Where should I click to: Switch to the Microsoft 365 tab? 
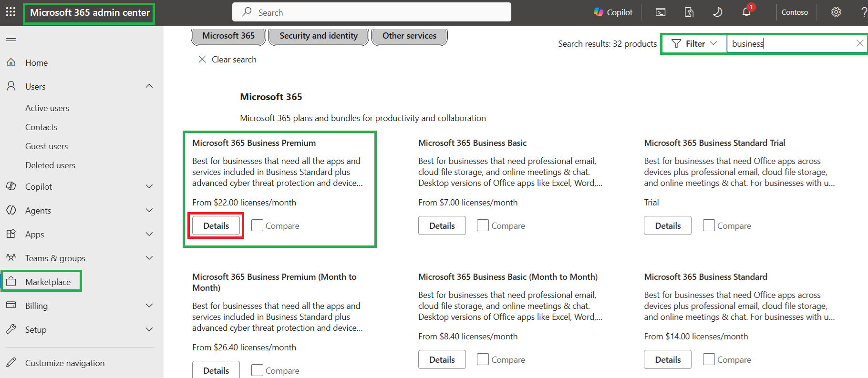(x=228, y=36)
